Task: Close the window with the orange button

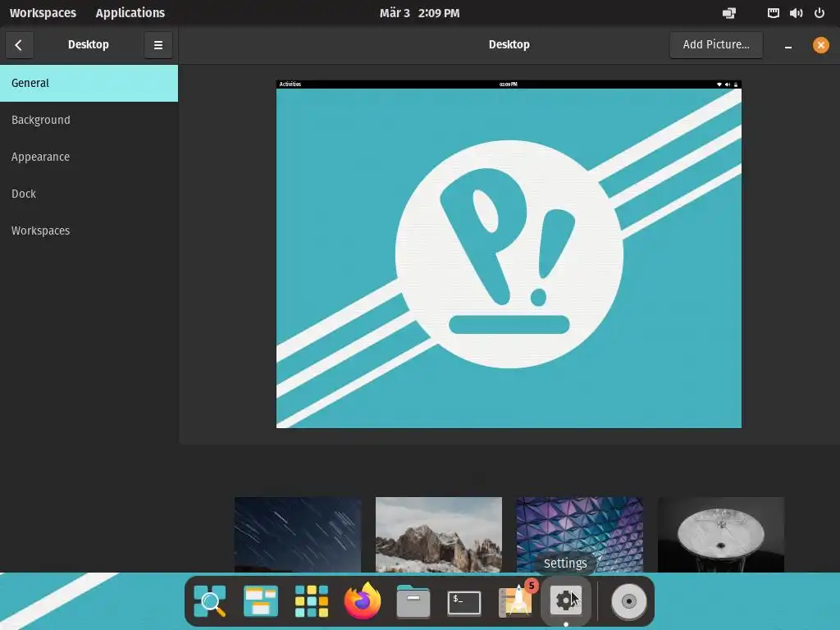Action: pyautogui.click(x=820, y=45)
